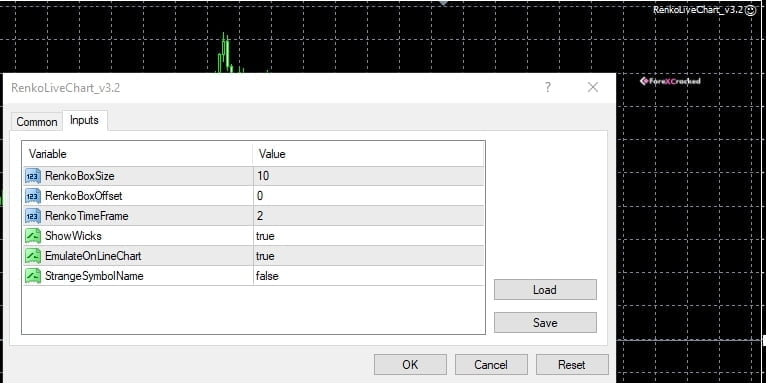
Task: Click the question mark help icon
Action: click(x=548, y=87)
